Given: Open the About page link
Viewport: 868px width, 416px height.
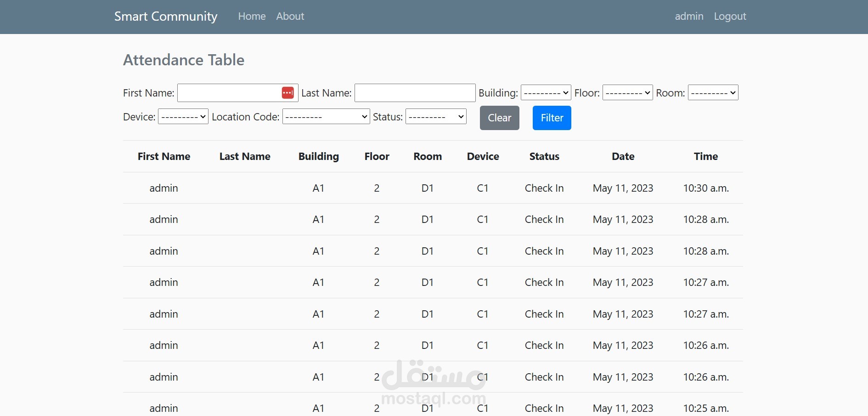Looking at the screenshot, I should 290,17.
